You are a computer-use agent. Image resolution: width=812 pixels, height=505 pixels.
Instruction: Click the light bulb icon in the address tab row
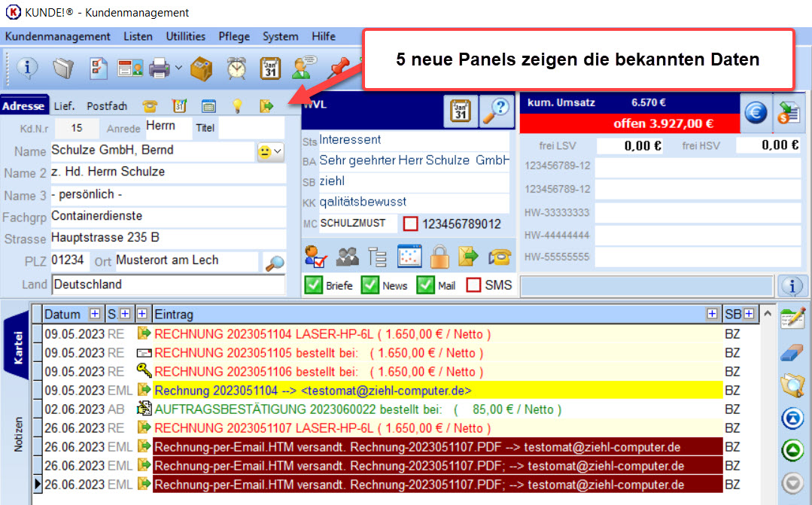[237, 106]
